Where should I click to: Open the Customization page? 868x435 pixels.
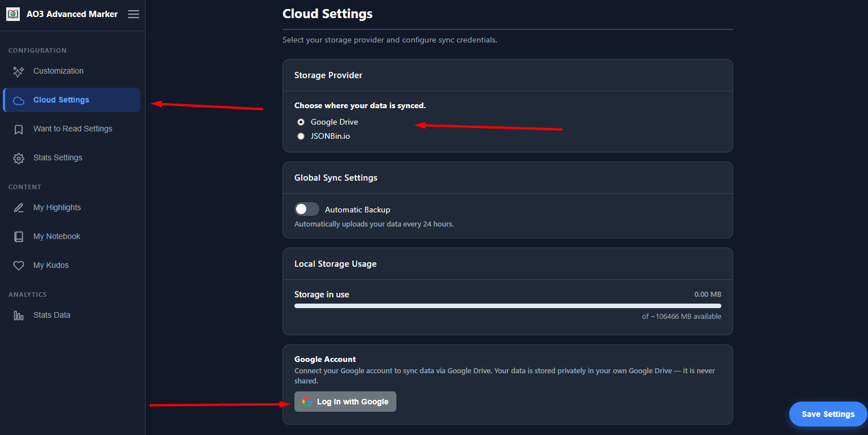coord(71,71)
